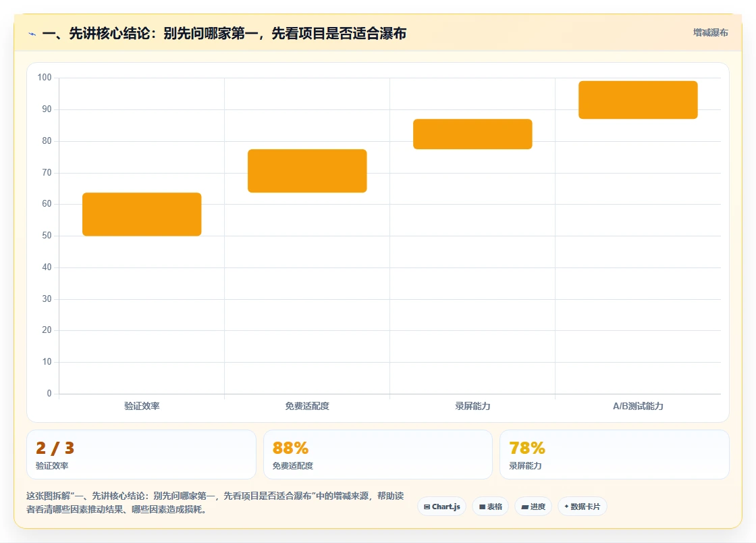
Task: Click the 验证效率 waterfall bar
Action: (142, 214)
